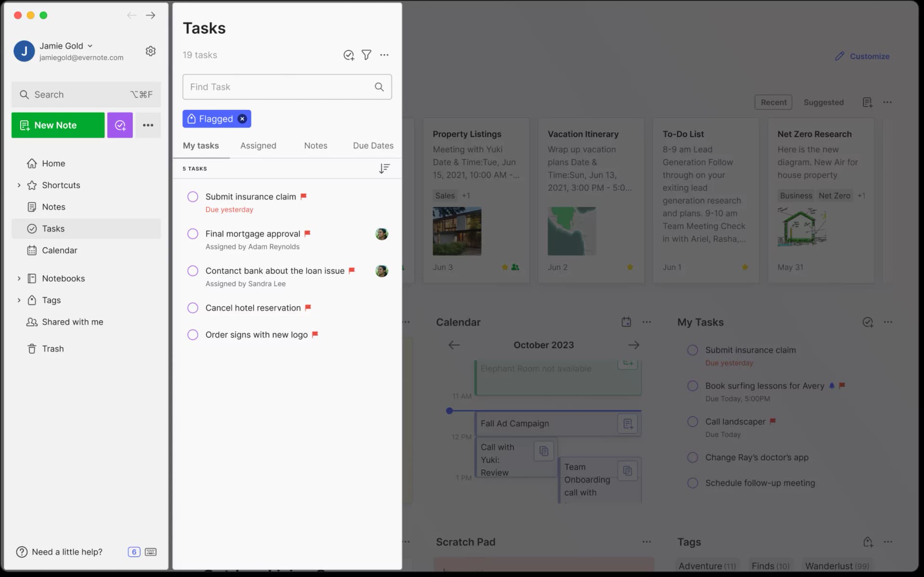Viewport: 924px width, 577px height.
Task: Mark Call landscaper done in My Tasks widget
Action: 693,421
